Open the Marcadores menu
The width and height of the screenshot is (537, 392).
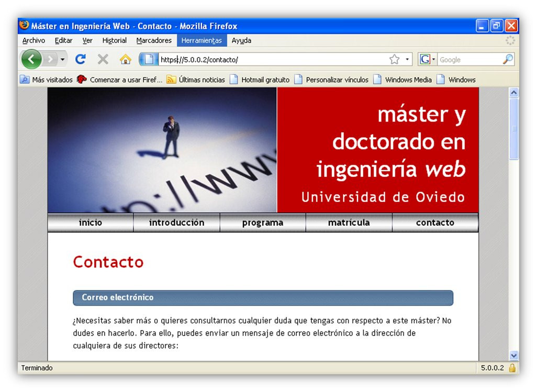[154, 40]
